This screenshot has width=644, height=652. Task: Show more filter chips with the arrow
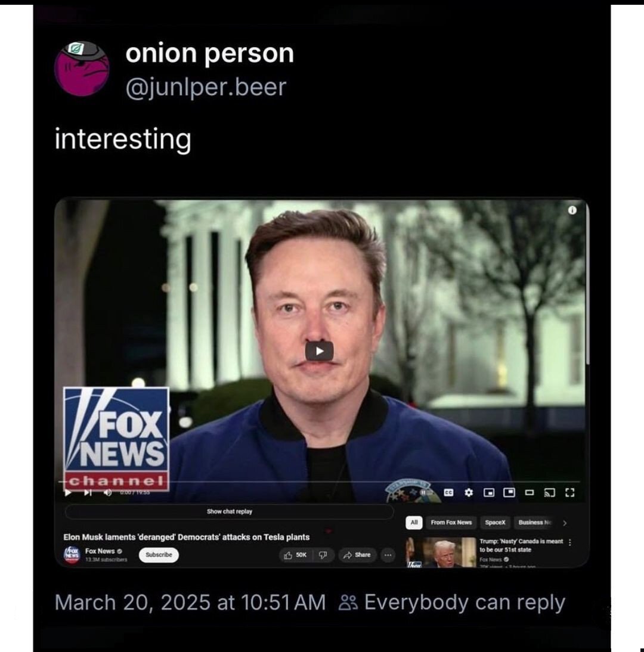[x=565, y=523]
